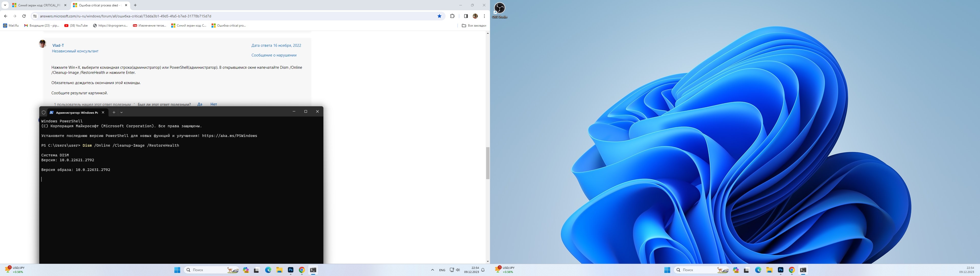Switch ENG input language indicator
980x276 pixels.
[x=442, y=270]
